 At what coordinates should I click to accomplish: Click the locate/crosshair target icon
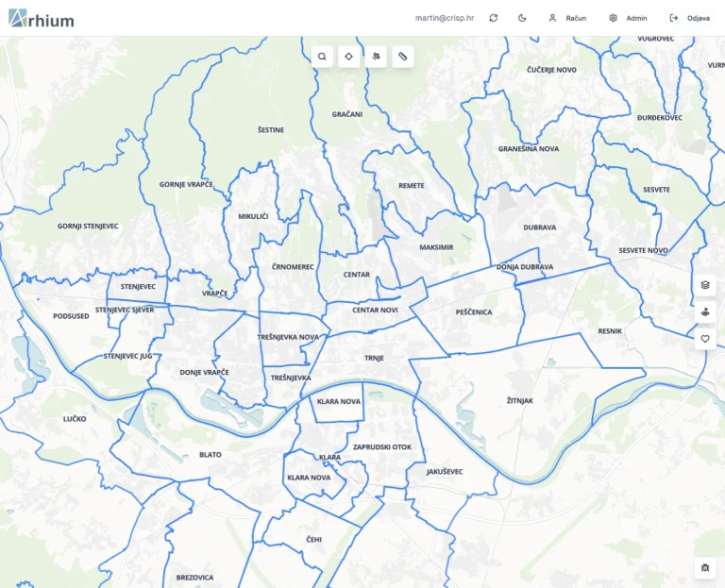[x=349, y=57]
